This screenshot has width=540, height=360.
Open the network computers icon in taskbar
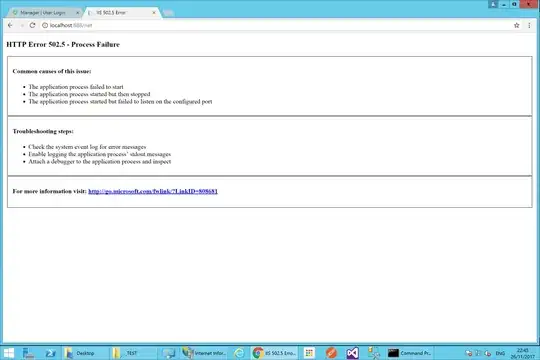click(x=374, y=353)
